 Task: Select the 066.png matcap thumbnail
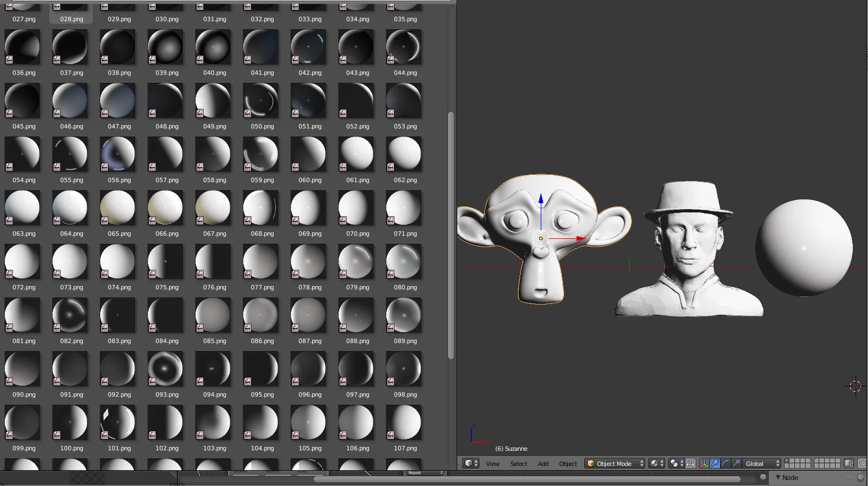pos(165,208)
